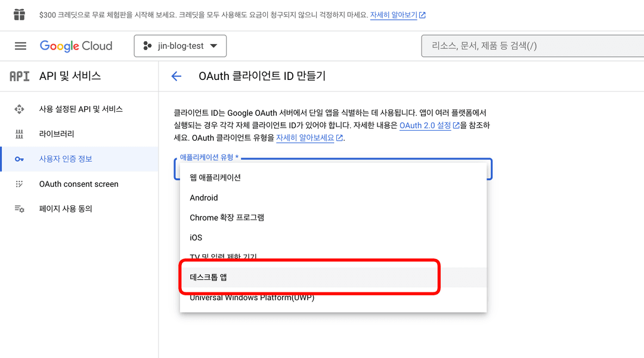644x358 pixels.
Task: Select Chrome 확장 프로그램 option
Action: pos(333,217)
